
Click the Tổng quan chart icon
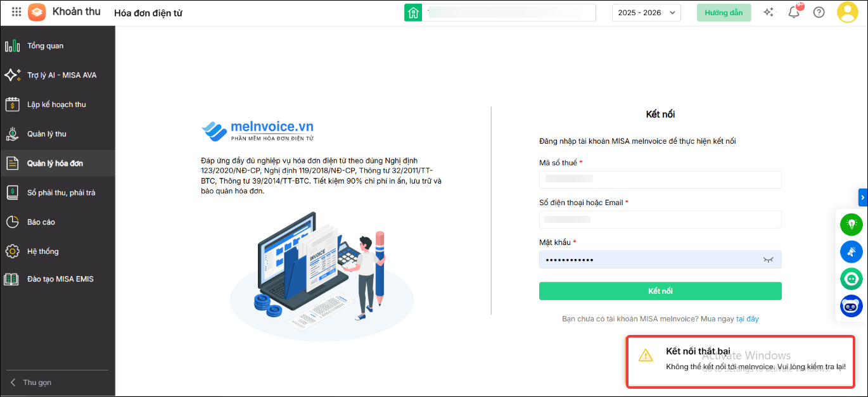point(12,46)
